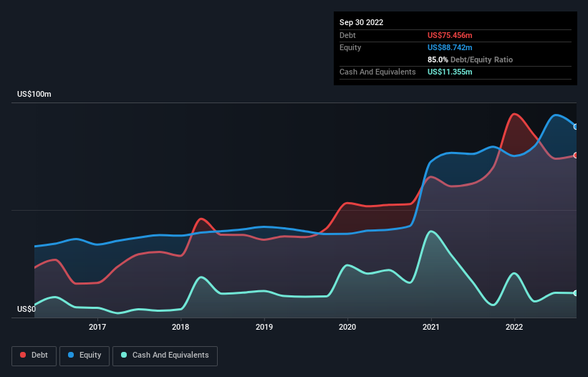Click the US$75.456m debt value
Screen dimensions: 588x377
[x=450, y=35]
